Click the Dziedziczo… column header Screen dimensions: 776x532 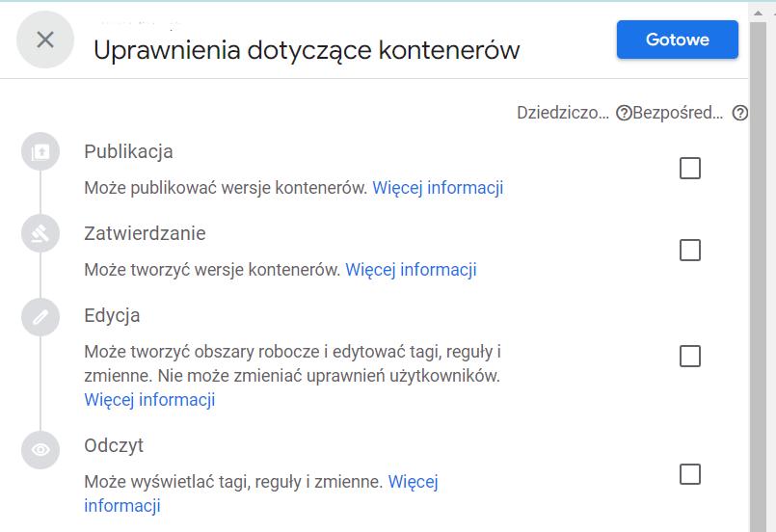(x=563, y=113)
